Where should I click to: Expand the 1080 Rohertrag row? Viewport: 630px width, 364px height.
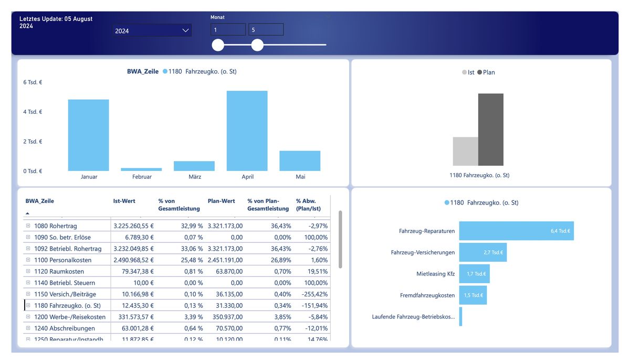point(28,226)
